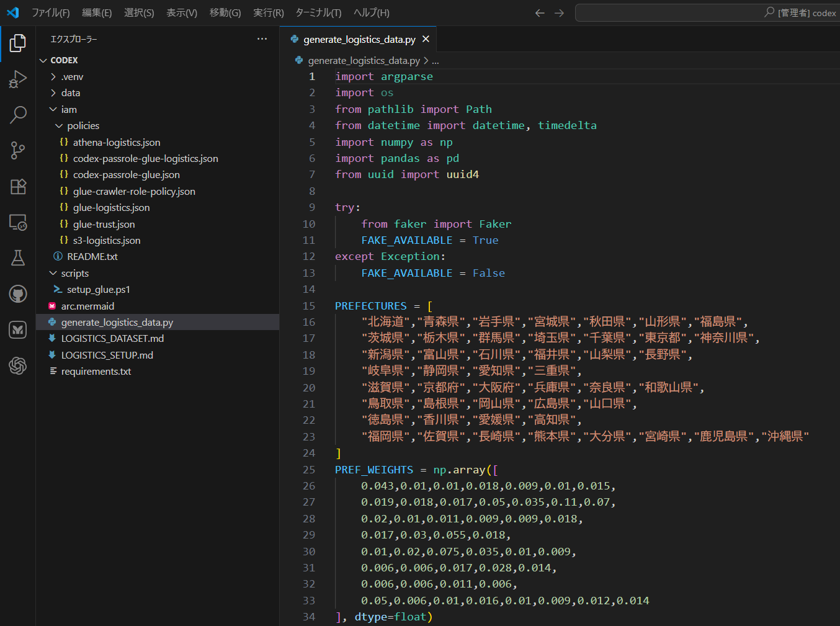Open the Extensions view
Viewport: 840px width, 626px height.
18,186
